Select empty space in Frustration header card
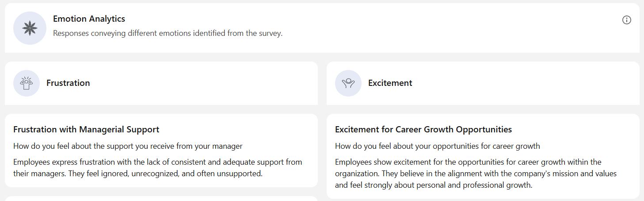This screenshot has height=201, width=644. coord(203,83)
